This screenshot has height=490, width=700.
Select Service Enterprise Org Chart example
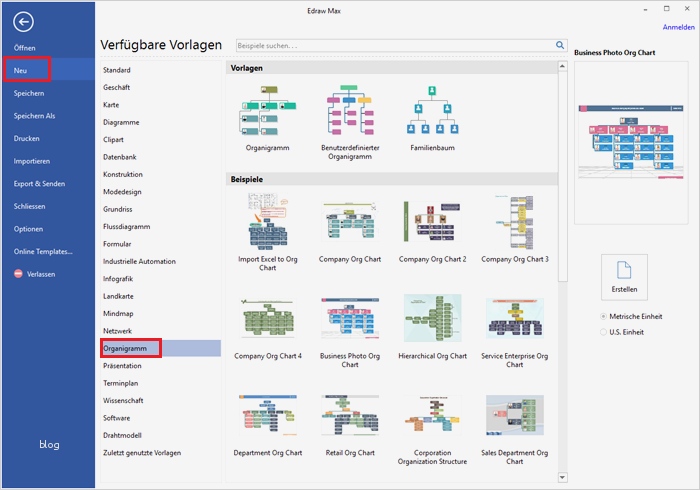[515, 331]
